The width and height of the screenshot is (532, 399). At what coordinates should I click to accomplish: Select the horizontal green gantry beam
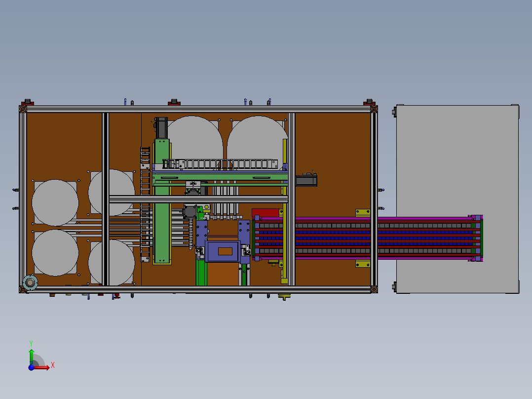220,177
